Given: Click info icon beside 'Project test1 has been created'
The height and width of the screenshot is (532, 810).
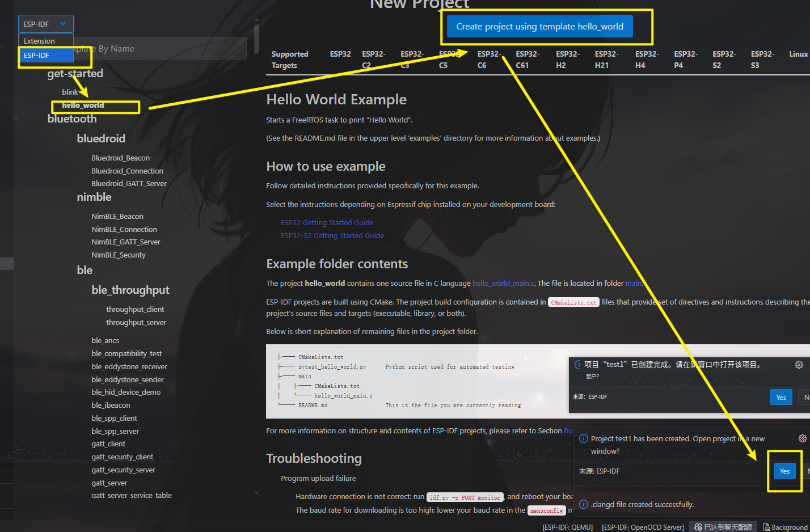Looking at the screenshot, I should click(x=583, y=438).
